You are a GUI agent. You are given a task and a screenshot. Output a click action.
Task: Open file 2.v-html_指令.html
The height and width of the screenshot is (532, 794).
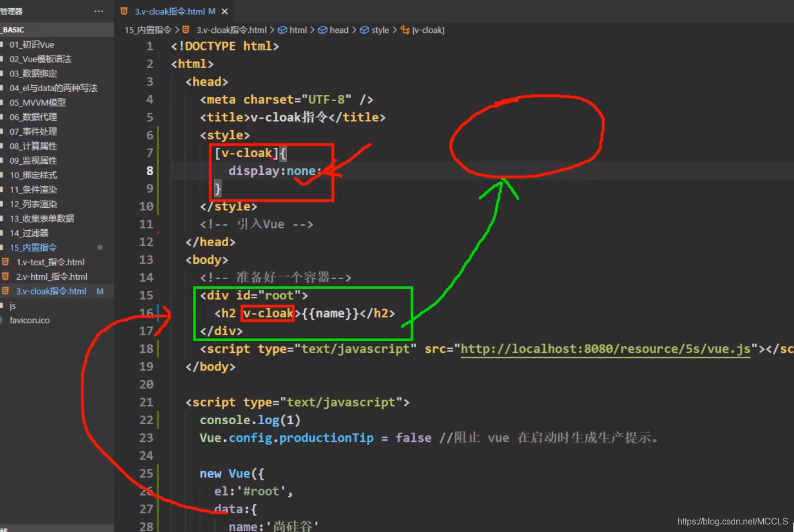tap(52, 276)
